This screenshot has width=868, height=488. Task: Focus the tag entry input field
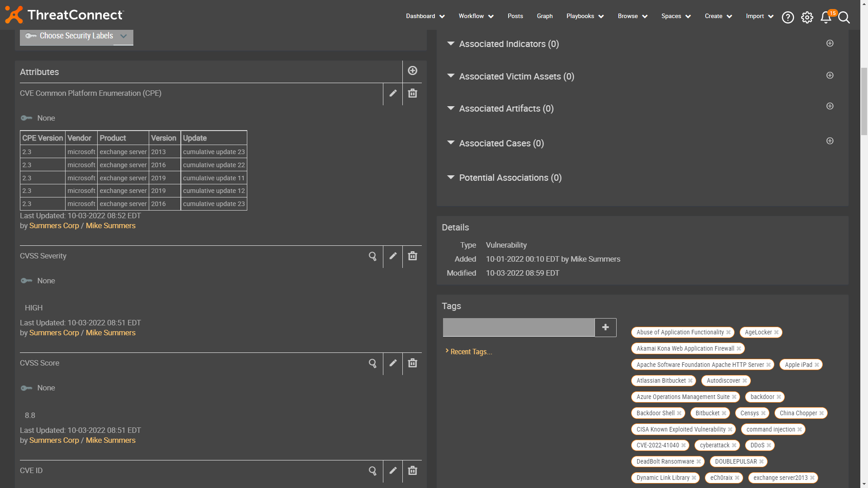519,328
